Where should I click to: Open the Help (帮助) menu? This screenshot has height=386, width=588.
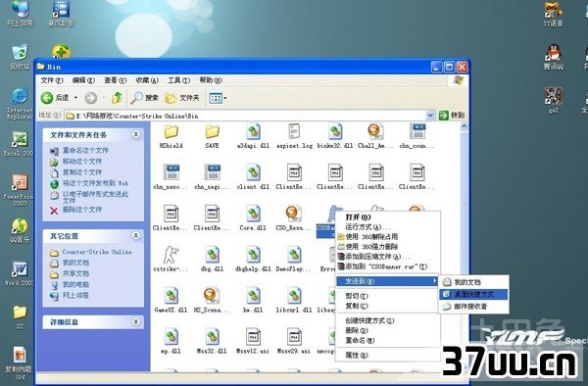point(211,80)
